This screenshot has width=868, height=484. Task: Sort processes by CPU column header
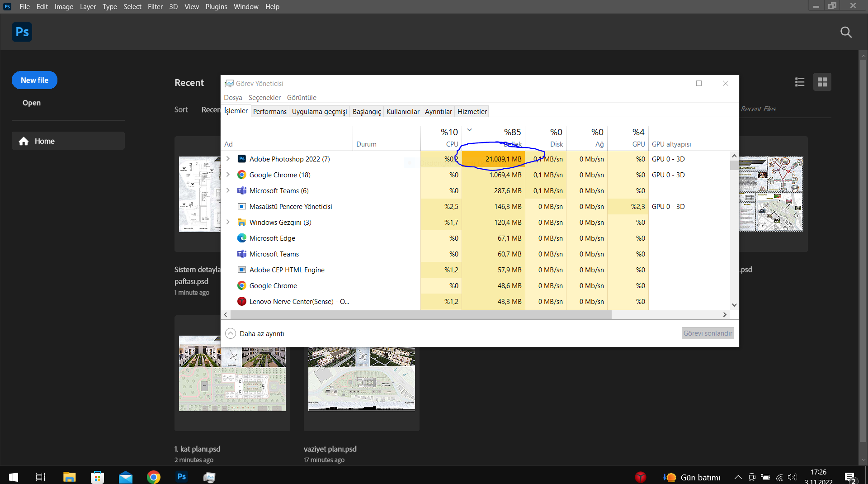pos(441,138)
